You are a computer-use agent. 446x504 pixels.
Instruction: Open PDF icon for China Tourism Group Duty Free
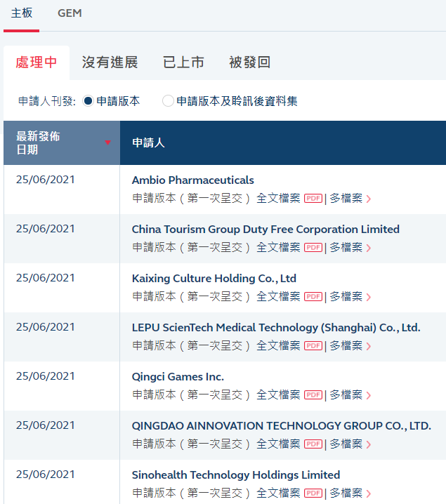click(313, 248)
